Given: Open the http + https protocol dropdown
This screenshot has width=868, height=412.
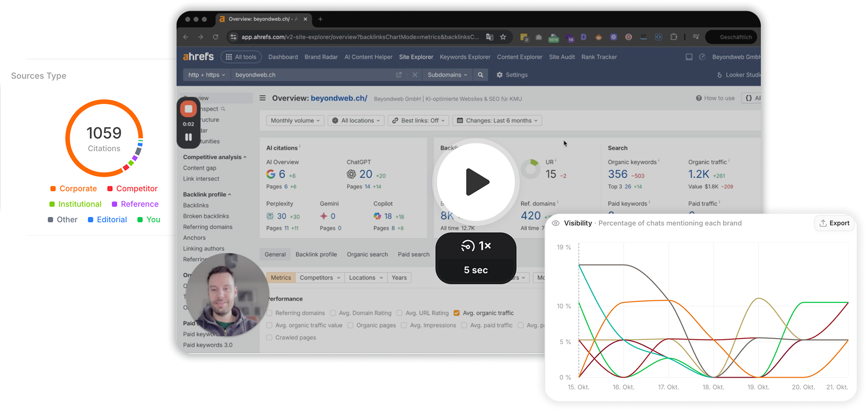Looking at the screenshot, I should tap(207, 75).
